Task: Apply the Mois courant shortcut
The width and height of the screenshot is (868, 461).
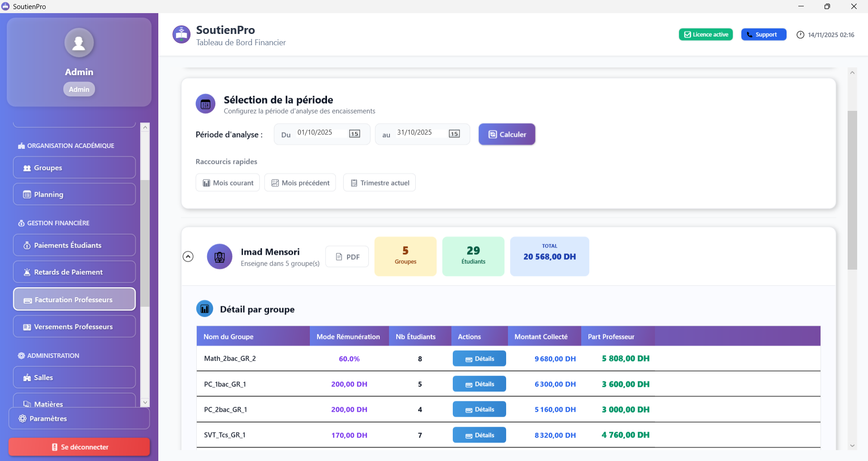Action: [228, 182]
